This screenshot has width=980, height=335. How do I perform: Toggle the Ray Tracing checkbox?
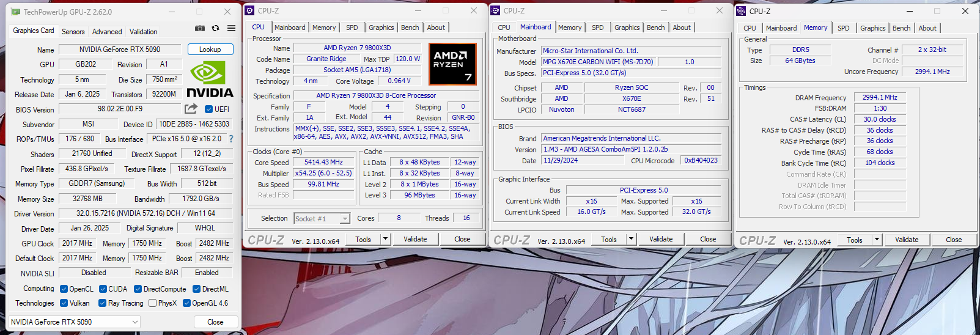[103, 303]
